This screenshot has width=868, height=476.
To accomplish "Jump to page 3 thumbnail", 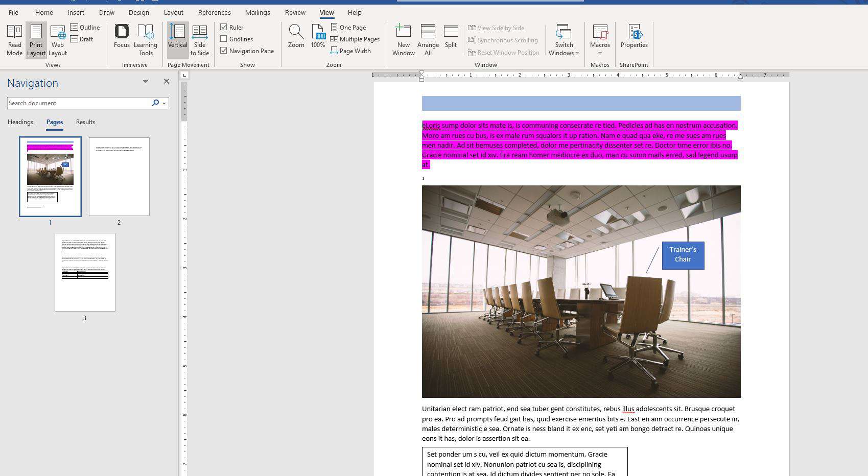I will (x=85, y=272).
